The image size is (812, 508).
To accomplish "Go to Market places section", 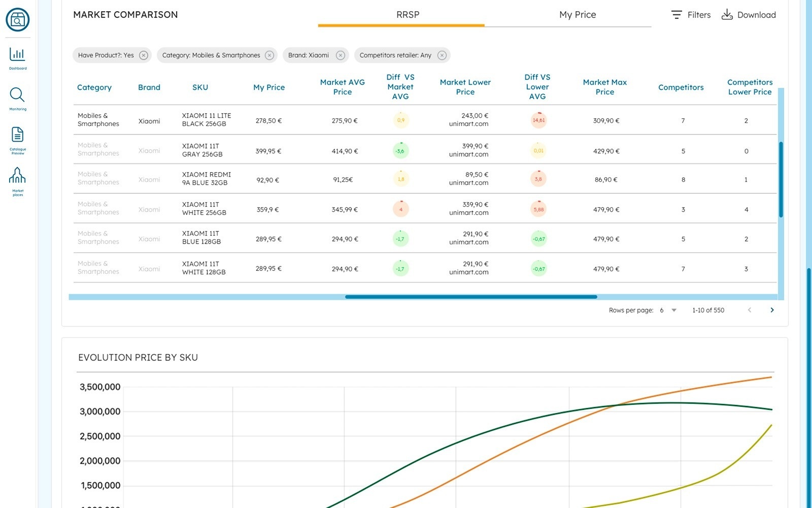I will pyautogui.click(x=17, y=178).
